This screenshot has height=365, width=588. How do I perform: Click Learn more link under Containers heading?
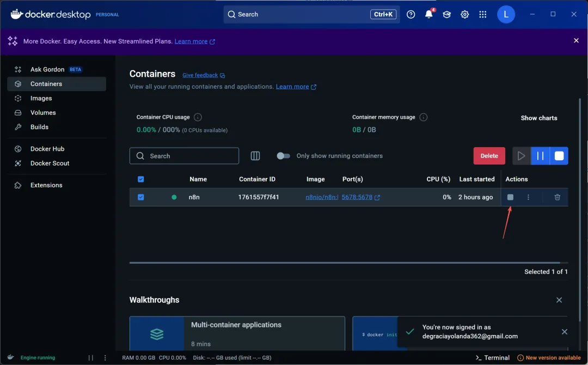click(292, 87)
